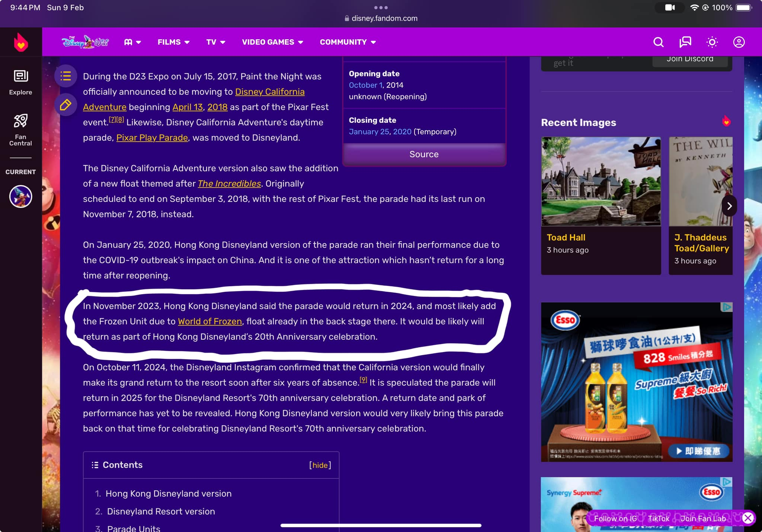Open the 2020 closing year link

[402, 132]
